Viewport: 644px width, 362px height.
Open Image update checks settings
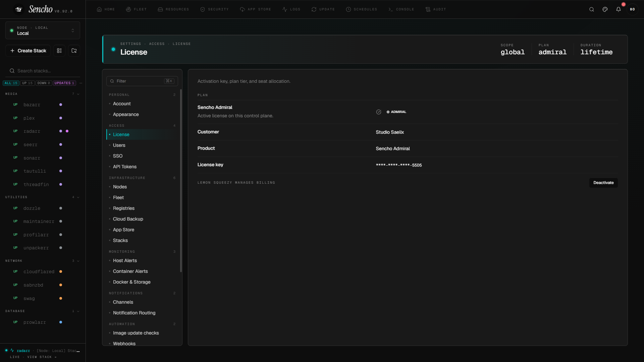(142, 333)
